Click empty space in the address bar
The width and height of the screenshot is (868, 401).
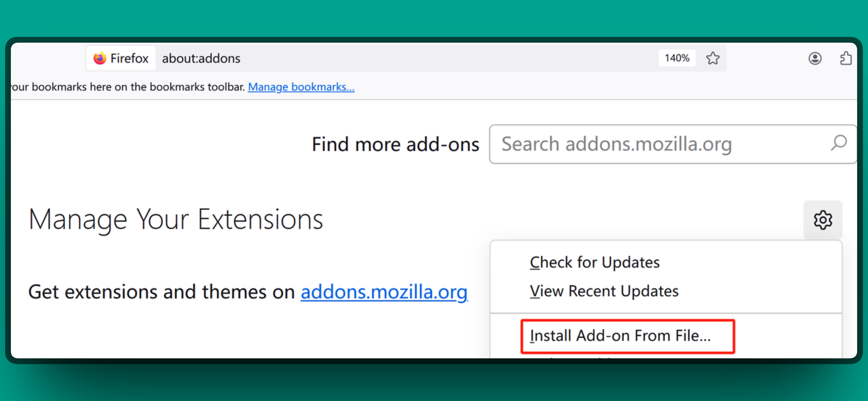tap(438, 58)
